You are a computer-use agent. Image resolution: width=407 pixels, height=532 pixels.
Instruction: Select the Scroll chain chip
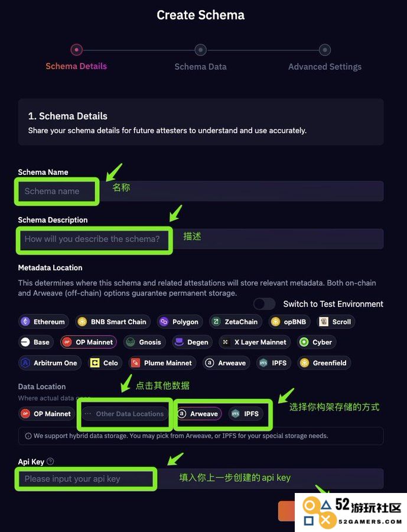coord(336,322)
